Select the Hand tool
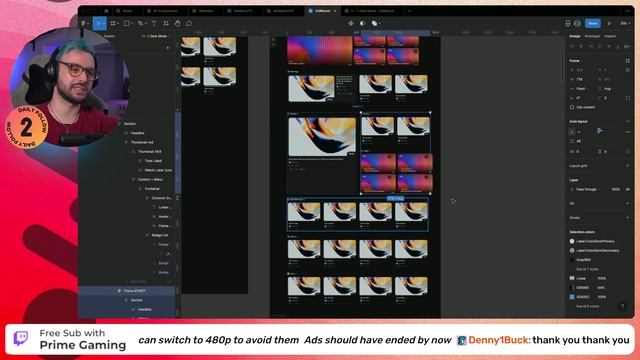This screenshot has width=640, height=360. [178, 24]
